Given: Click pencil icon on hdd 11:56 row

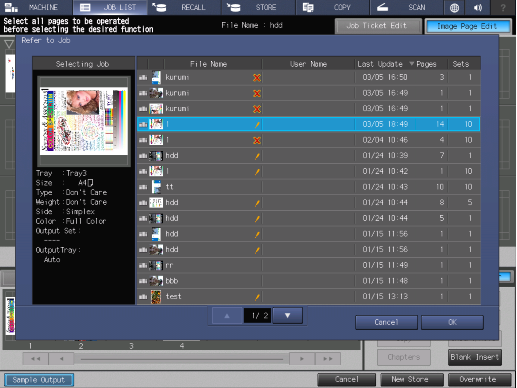Looking at the screenshot, I should pyautogui.click(x=257, y=234).
